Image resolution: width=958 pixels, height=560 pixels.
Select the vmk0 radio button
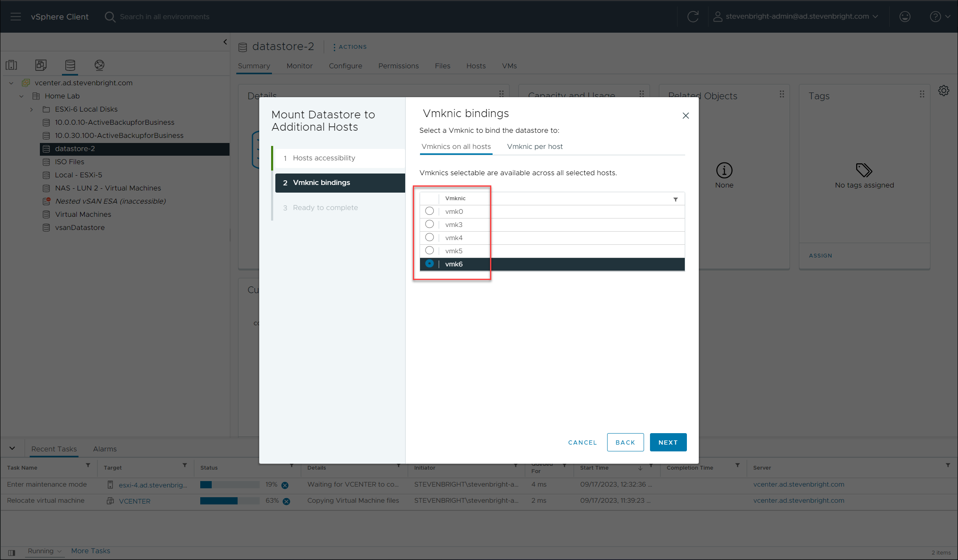(429, 211)
